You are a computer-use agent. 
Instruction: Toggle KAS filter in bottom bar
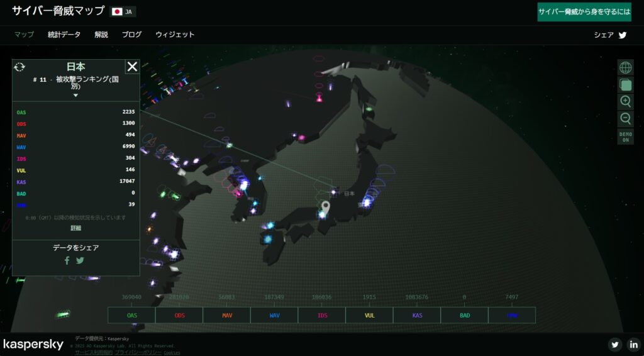pos(417,315)
